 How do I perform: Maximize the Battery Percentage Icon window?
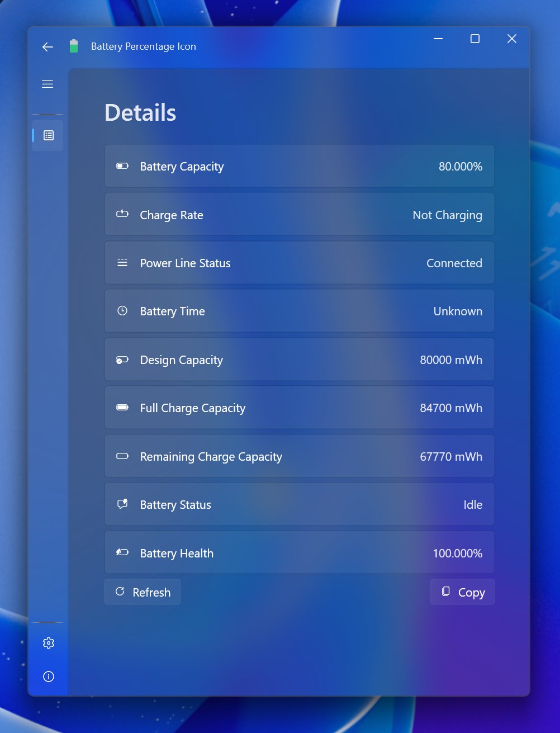pos(475,39)
